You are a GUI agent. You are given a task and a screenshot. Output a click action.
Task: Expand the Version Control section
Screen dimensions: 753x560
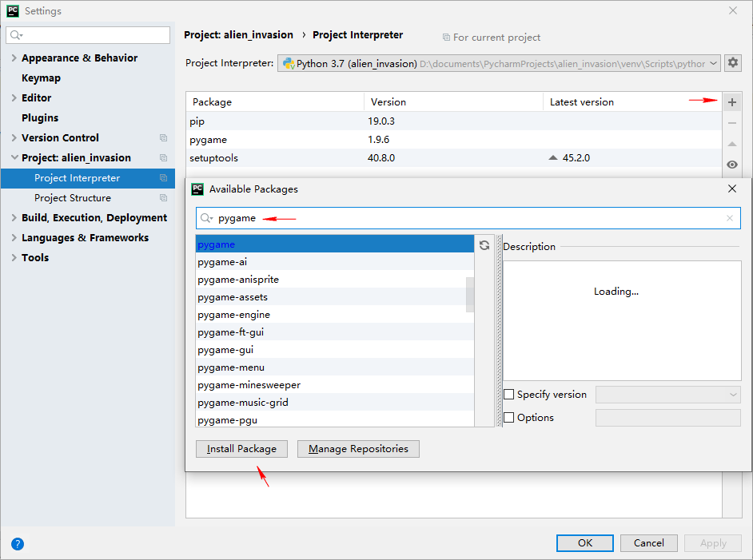(x=14, y=137)
